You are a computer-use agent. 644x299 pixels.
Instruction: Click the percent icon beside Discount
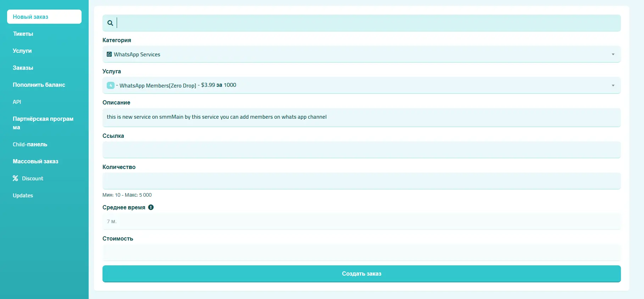15,178
